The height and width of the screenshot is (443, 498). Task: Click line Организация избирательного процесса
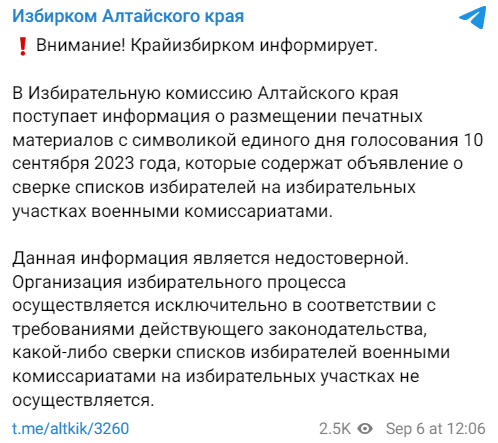pyautogui.click(x=179, y=282)
